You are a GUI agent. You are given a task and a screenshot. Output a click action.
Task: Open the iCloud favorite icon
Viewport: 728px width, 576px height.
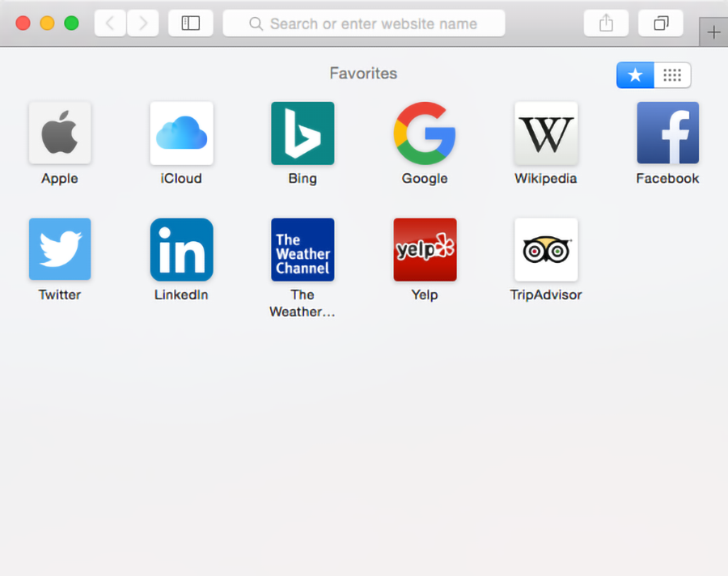coord(181,133)
